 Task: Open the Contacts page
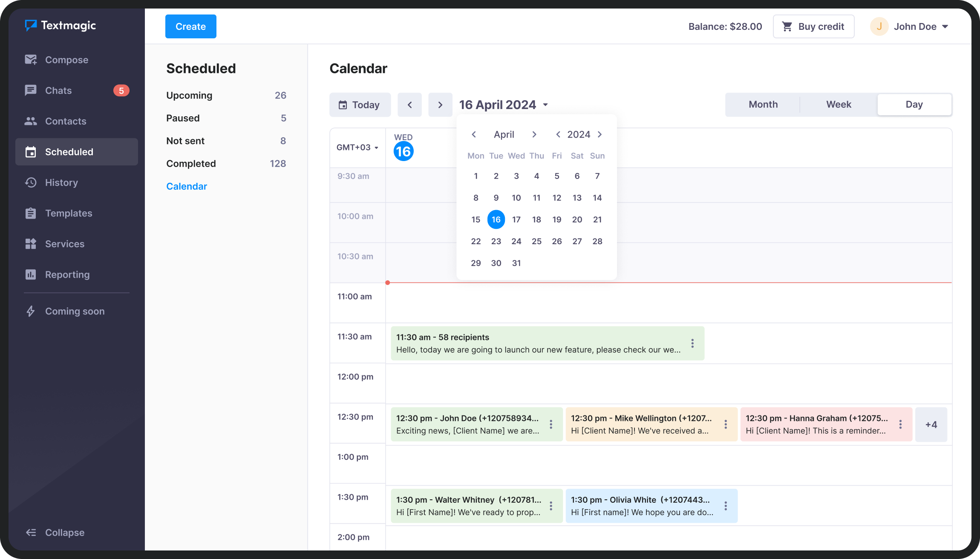tap(66, 121)
